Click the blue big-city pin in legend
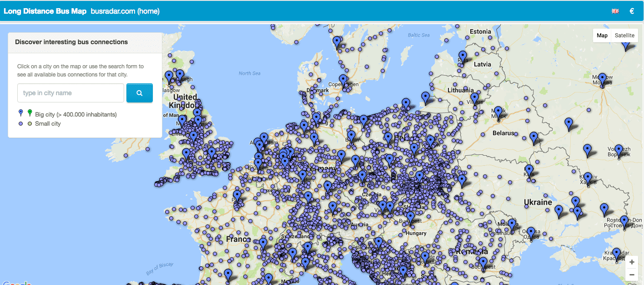Viewport: 644px width, 285px height. (x=20, y=113)
